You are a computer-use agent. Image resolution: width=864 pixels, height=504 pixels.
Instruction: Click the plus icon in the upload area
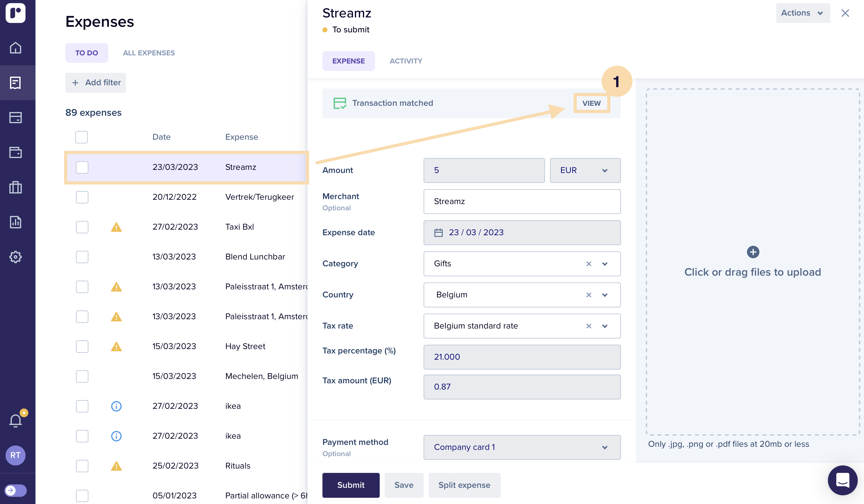[753, 252]
